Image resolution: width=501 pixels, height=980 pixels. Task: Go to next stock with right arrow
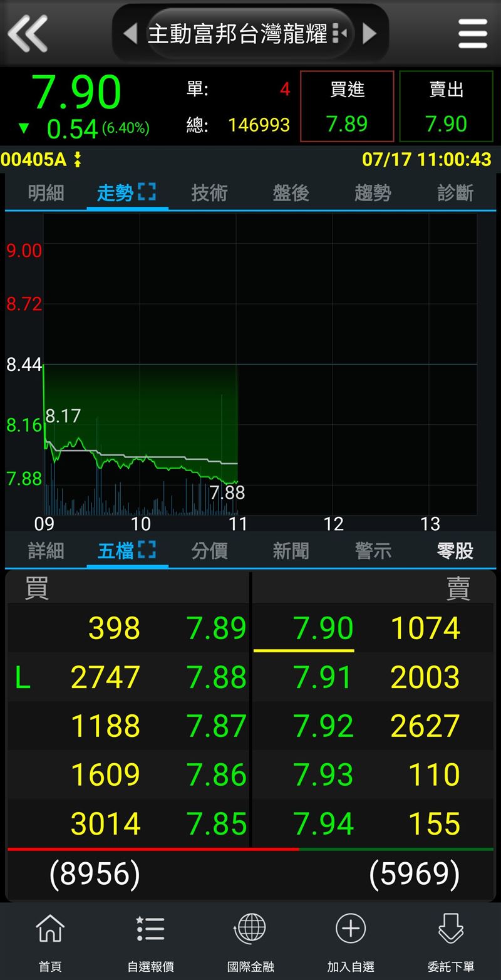370,33
